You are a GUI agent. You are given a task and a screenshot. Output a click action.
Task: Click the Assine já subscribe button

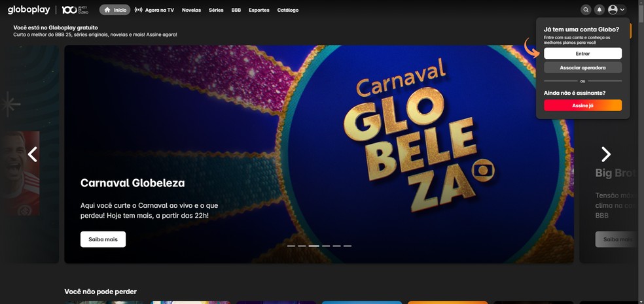(x=582, y=105)
